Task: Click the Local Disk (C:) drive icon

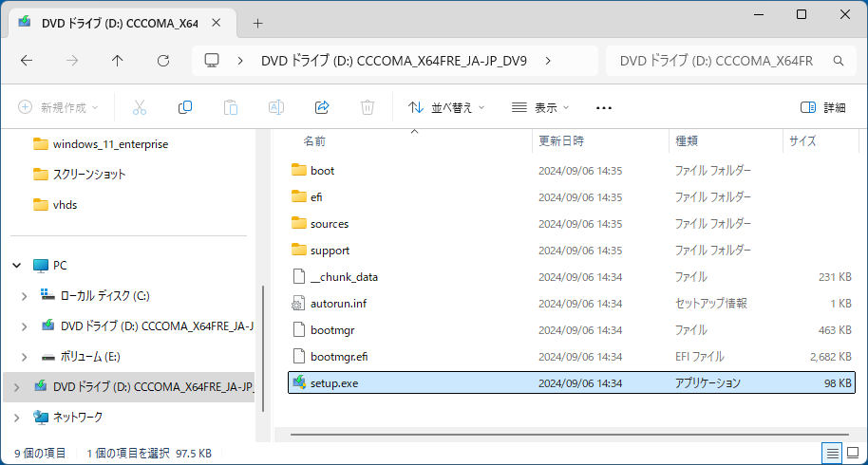Action: (x=48, y=295)
